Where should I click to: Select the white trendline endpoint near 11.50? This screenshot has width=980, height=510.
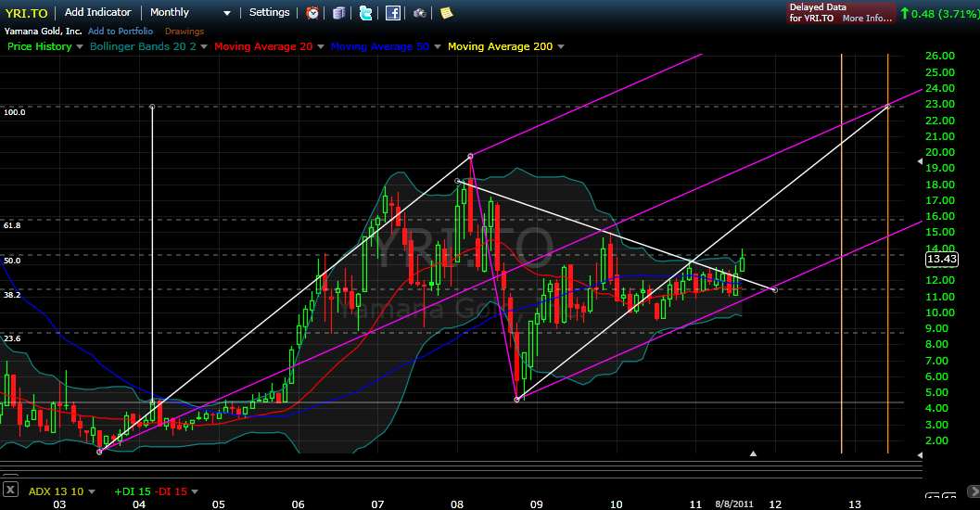tap(775, 290)
